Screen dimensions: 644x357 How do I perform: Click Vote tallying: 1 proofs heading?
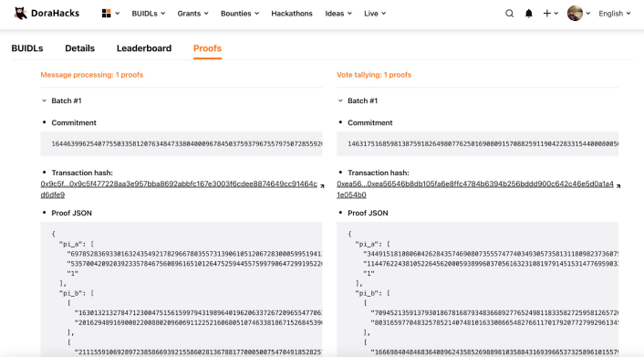[374, 75]
